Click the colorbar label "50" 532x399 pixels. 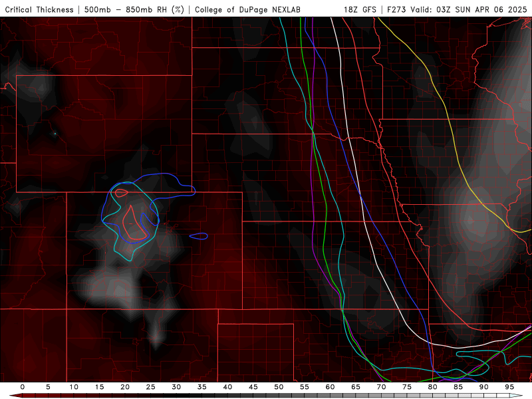coord(279,387)
